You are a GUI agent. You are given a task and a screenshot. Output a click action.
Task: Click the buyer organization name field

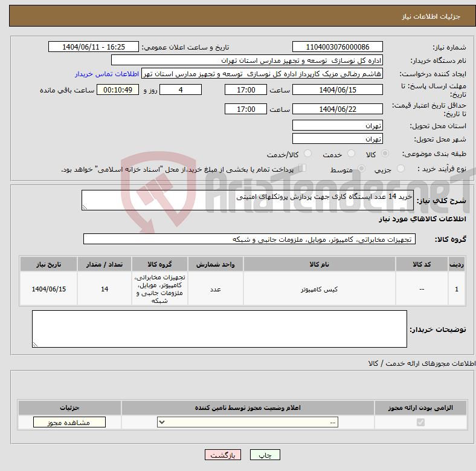tap(247, 60)
